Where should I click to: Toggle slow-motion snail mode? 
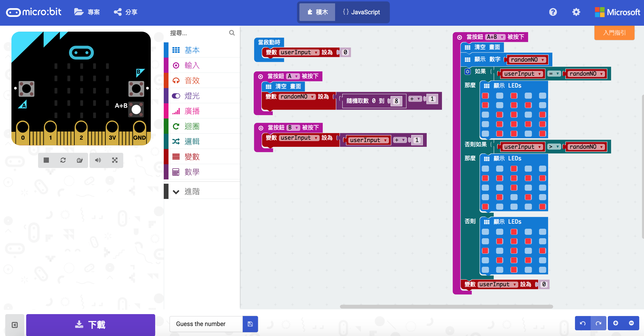80,160
